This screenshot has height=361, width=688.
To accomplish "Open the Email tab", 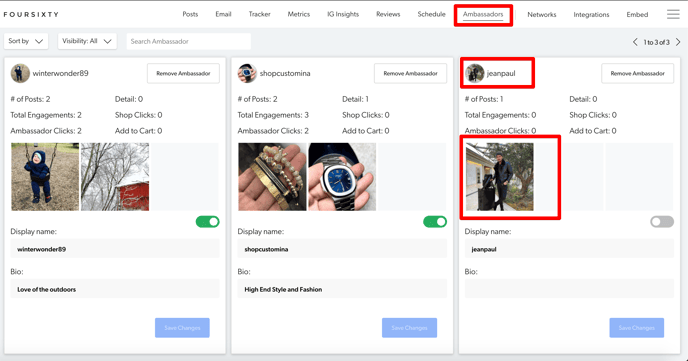I will click(x=223, y=14).
